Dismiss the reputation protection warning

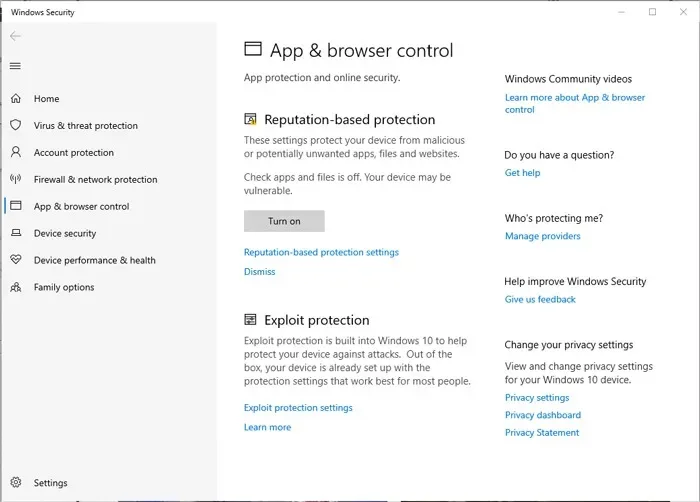259,272
